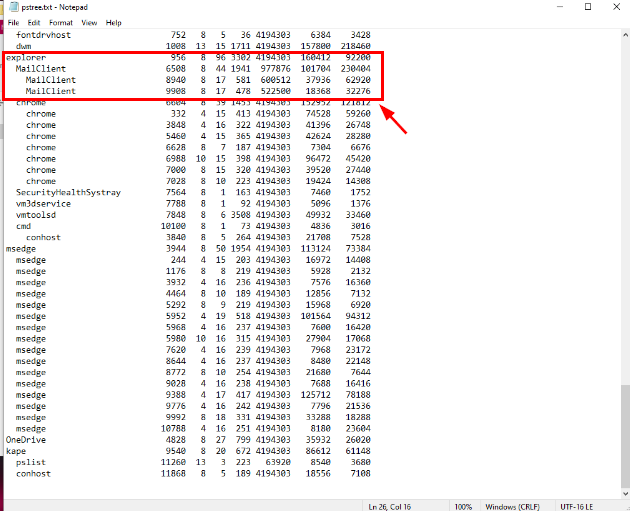630x511 pixels.
Task: Click the Notepad icon in title bar
Action: tap(14, 7)
